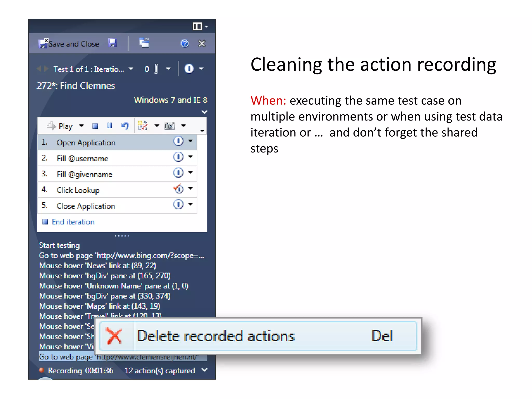Click the attachment paperclip icon
This screenshot has width=532, height=399.
(156, 69)
